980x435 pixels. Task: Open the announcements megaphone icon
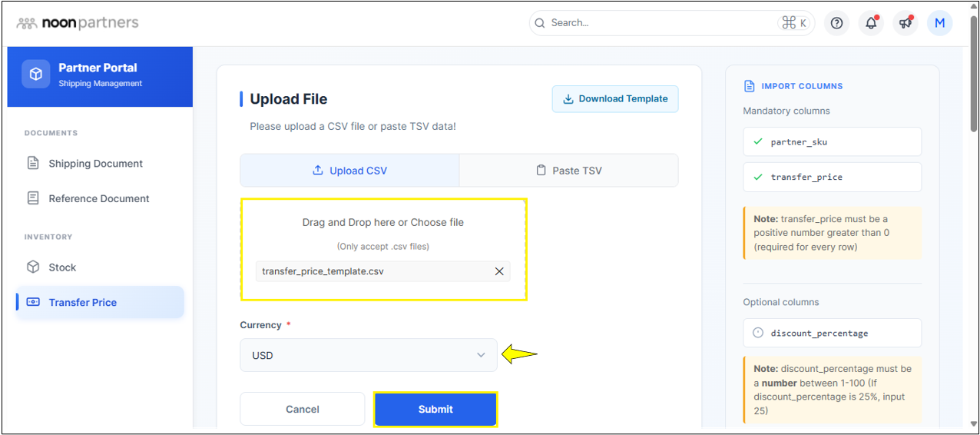[x=906, y=23]
